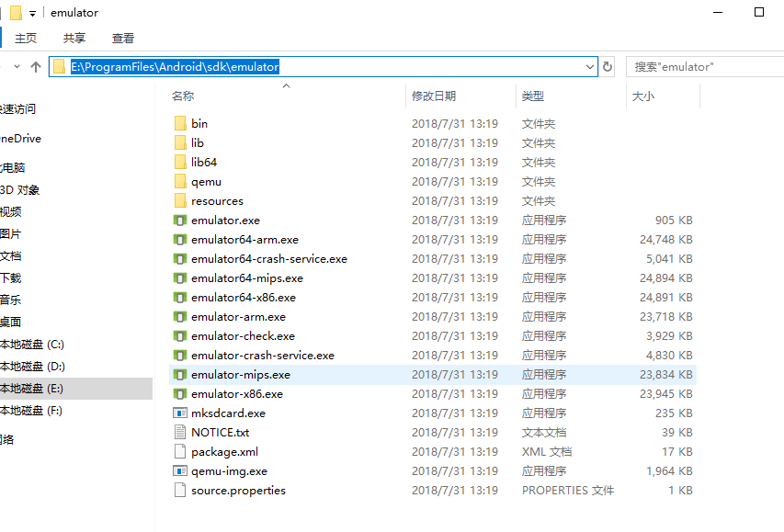Click the folder icon in address bar
The width and height of the screenshot is (784, 532).
[59, 66]
